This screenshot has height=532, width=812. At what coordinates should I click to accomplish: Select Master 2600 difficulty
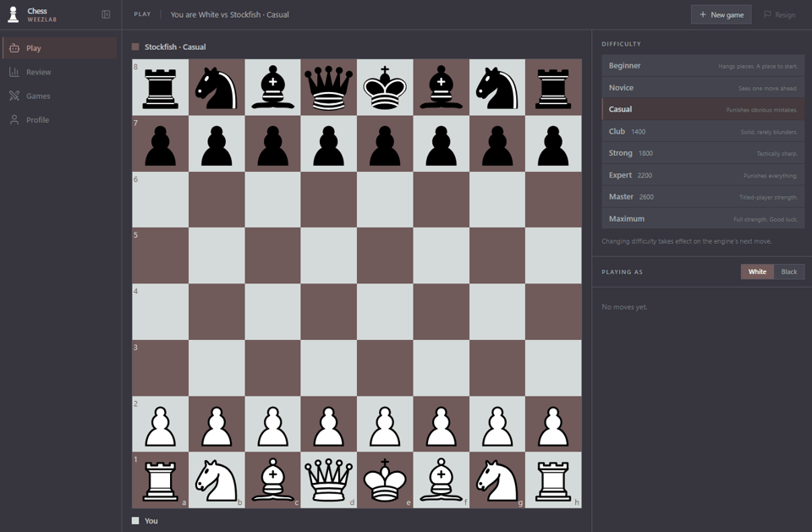pos(703,197)
